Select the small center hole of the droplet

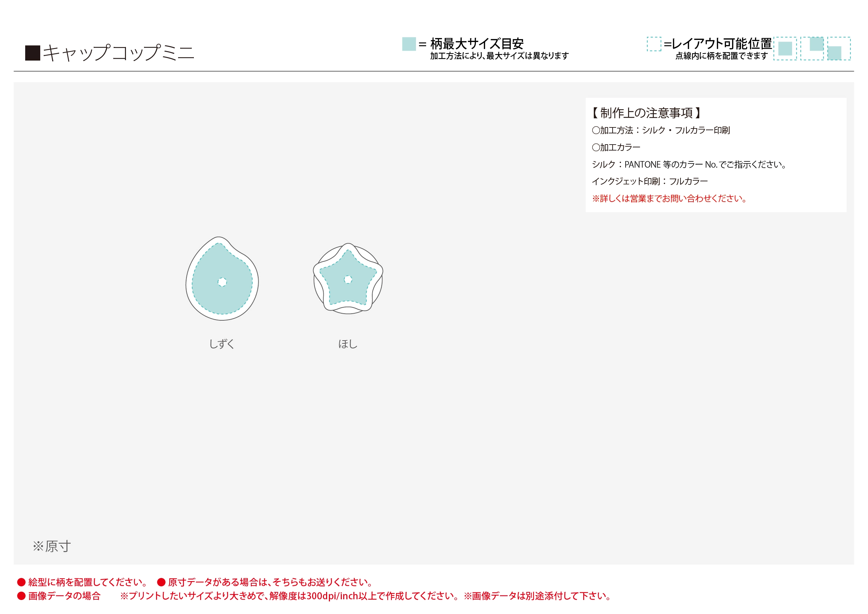pyautogui.click(x=222, y=282)
